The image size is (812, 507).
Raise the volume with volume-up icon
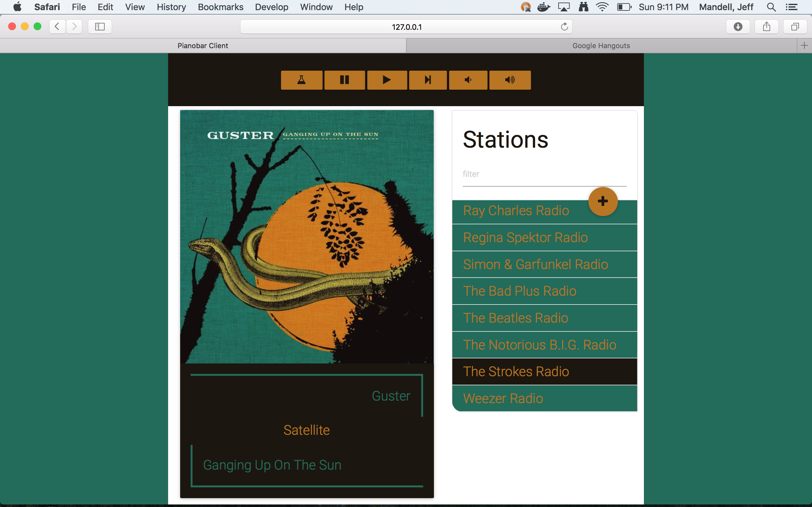(510, 80)
